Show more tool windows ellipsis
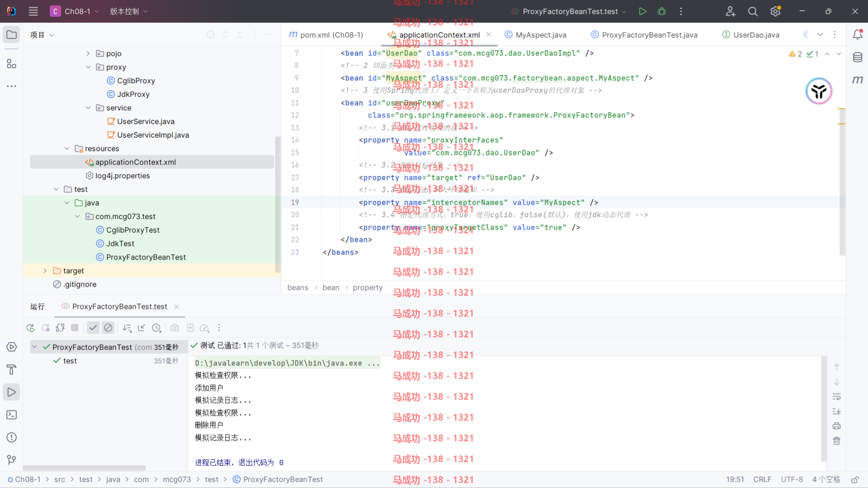868x488 pixels. (12, 86)
